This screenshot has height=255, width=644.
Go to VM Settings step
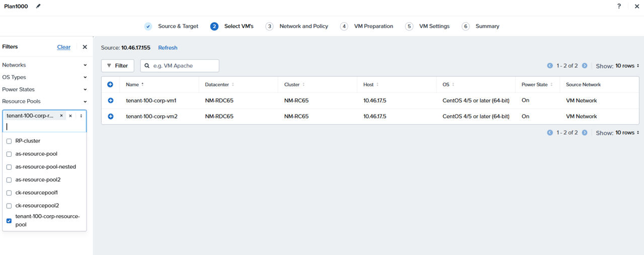(x=428, y=26)
